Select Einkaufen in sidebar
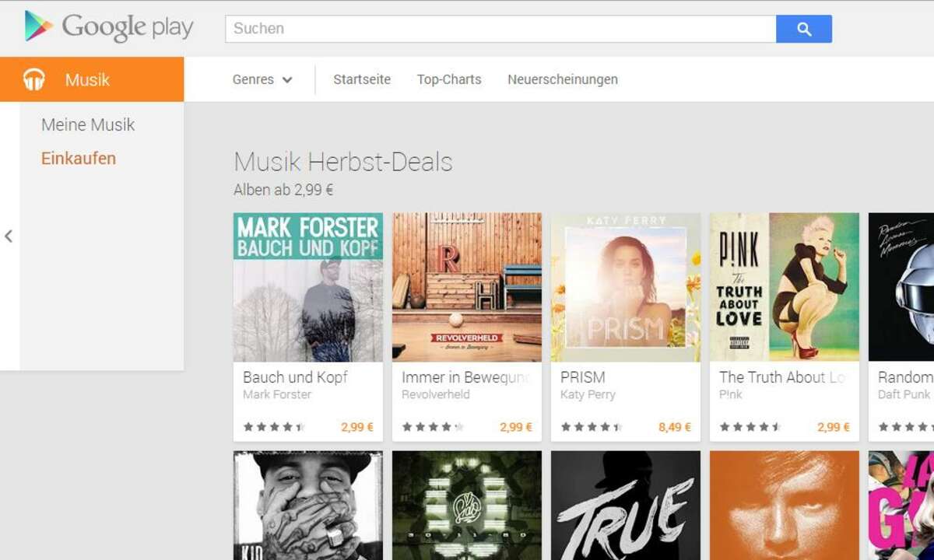934x560 pixels. [x=79, y=159]
